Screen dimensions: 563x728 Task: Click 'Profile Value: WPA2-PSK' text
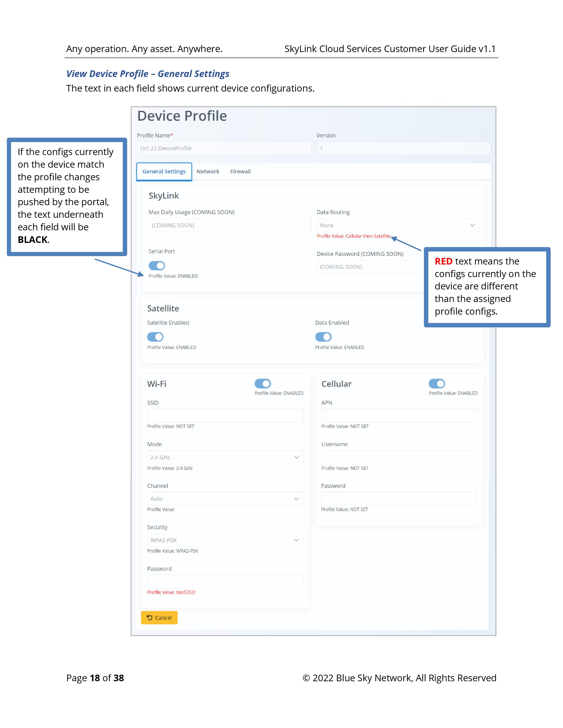pyautogui.click(x=172, y=551)
